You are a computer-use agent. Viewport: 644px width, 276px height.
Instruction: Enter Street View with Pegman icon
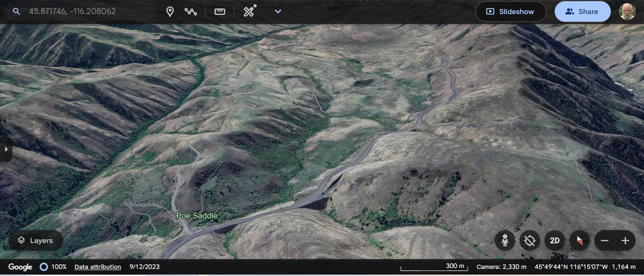[x=505, y=241]
